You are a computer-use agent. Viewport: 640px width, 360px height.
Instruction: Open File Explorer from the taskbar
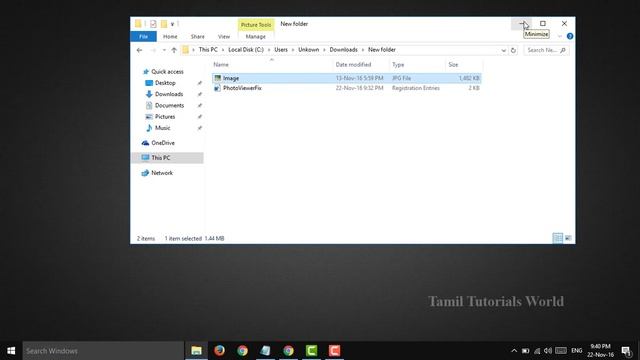tap(196, 351)
